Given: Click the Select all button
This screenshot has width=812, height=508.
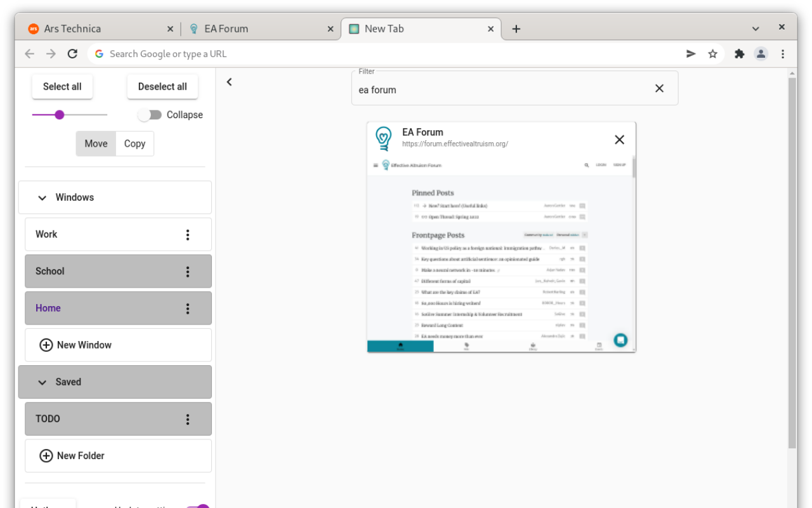Looking at the screenshot, I should (x=62, y=86).
